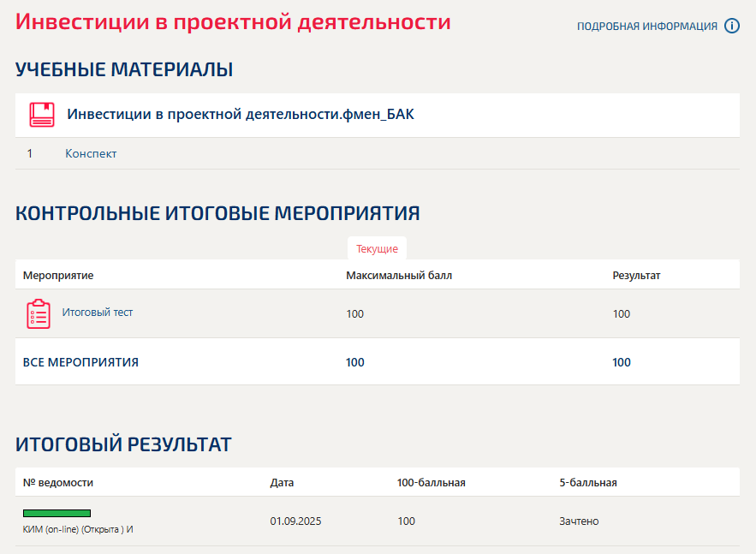Click the 5-балльная column header
Screen dimensions: 756x554
(x=588, y=483)
